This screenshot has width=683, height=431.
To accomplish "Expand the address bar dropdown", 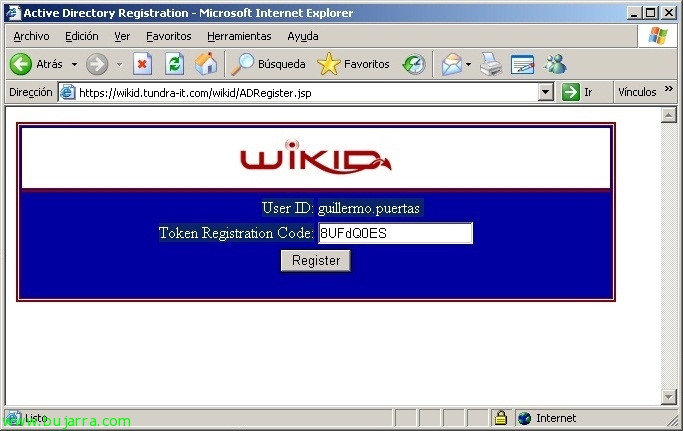I will tap(545, 92).
